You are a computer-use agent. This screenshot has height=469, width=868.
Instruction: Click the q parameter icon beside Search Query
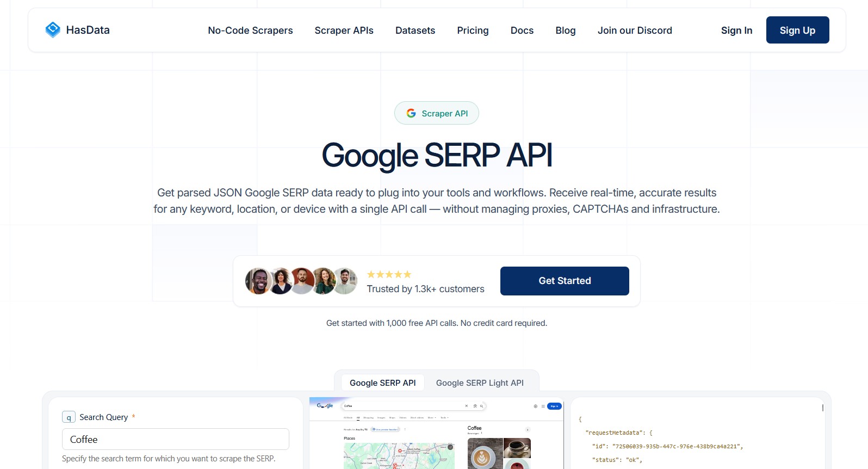point(69,417)
